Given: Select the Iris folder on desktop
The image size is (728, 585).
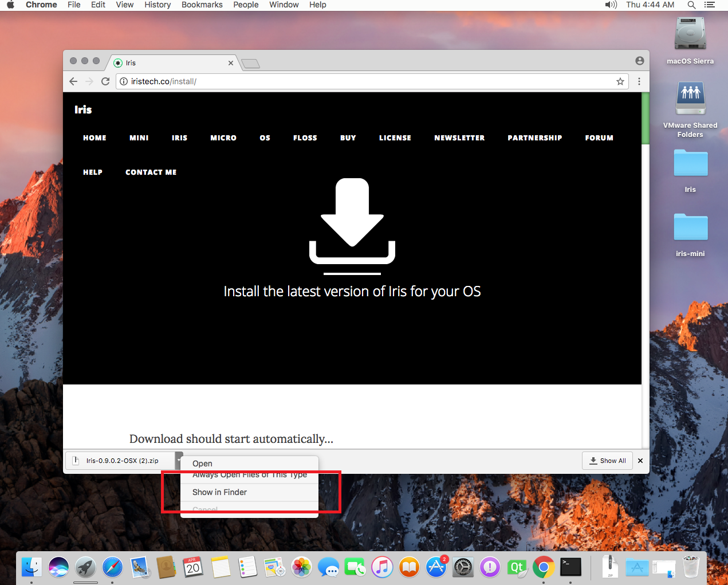Looking at the screenshot, I should click(690, 170).
